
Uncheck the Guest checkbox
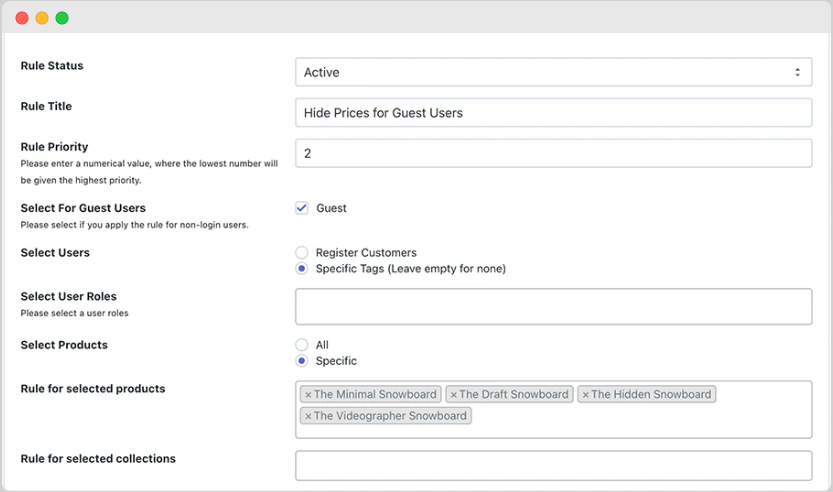coord(302,208)
